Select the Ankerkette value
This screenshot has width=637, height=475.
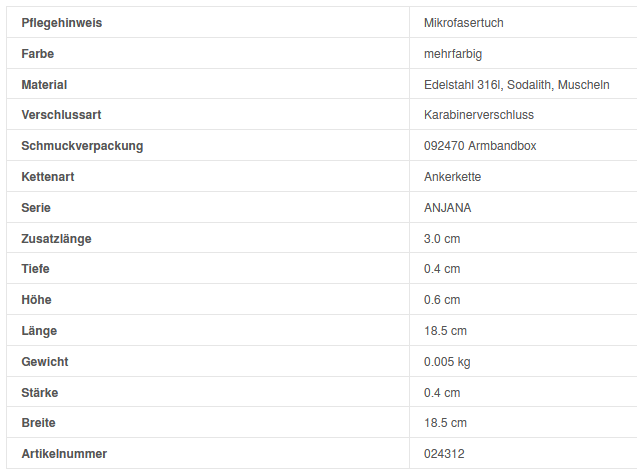pyautogui.click(x=453, y=177)
